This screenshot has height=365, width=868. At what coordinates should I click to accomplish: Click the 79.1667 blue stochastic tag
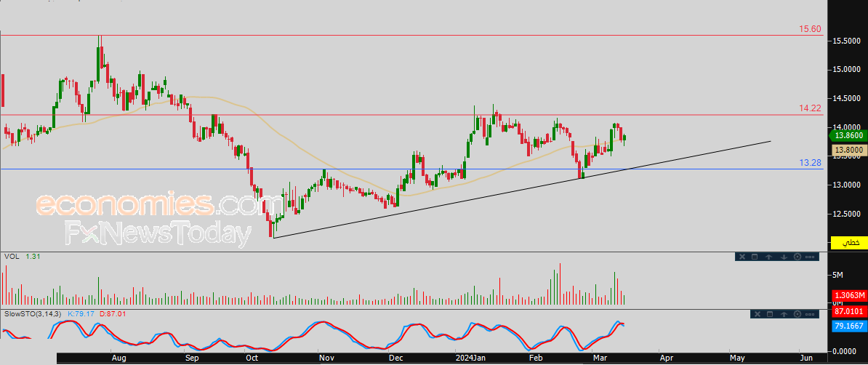tap(850, 326)
